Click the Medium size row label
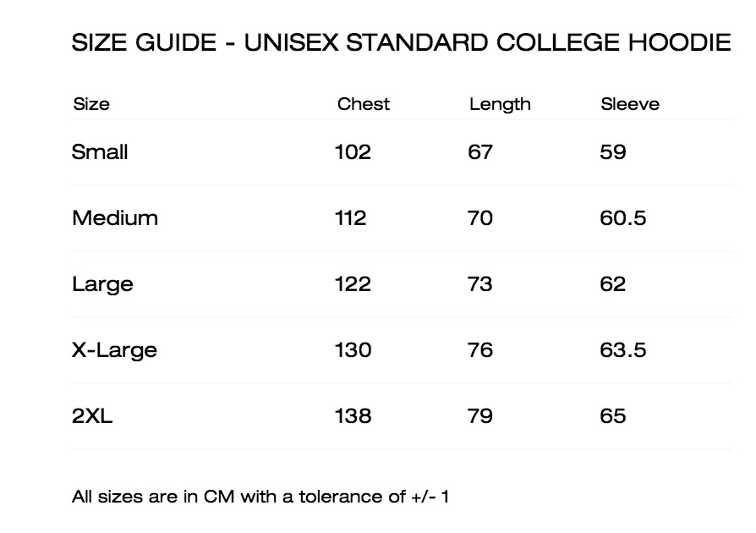Viewport: 756px width, 533px height. (115, 218)
